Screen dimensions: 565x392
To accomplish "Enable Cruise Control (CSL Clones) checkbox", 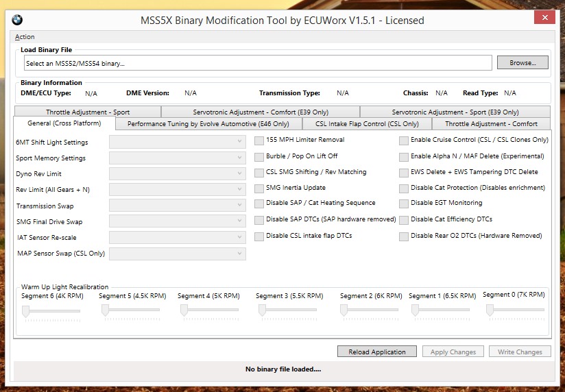I will tap(404, 140).
